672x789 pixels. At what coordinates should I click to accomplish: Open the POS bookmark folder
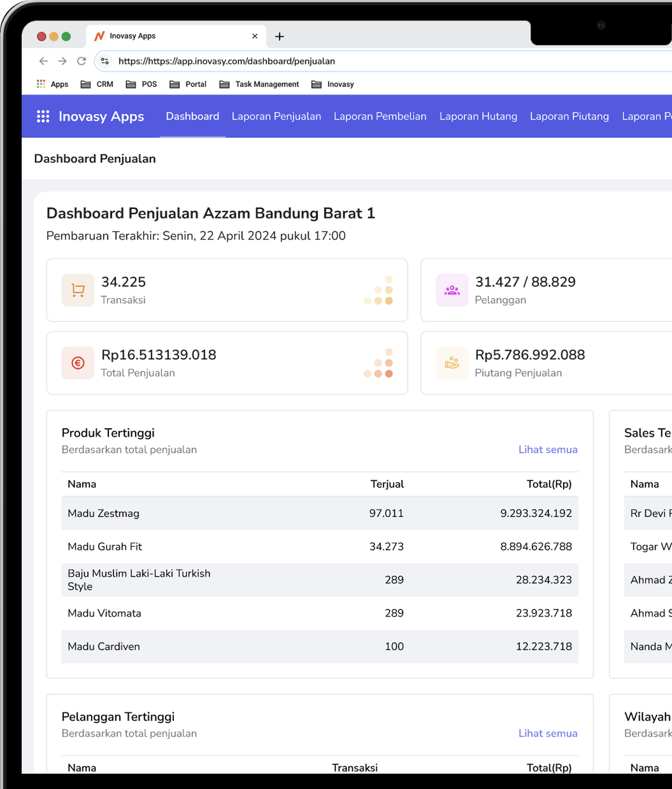(x=141, y=84)
